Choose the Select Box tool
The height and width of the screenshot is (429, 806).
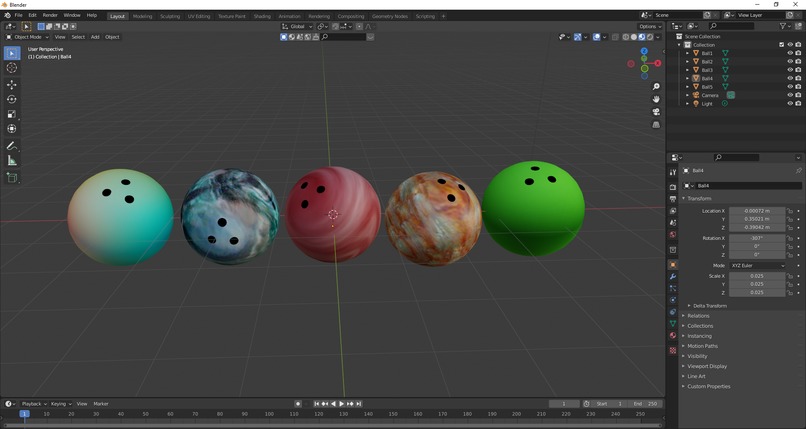pos(12,52)
